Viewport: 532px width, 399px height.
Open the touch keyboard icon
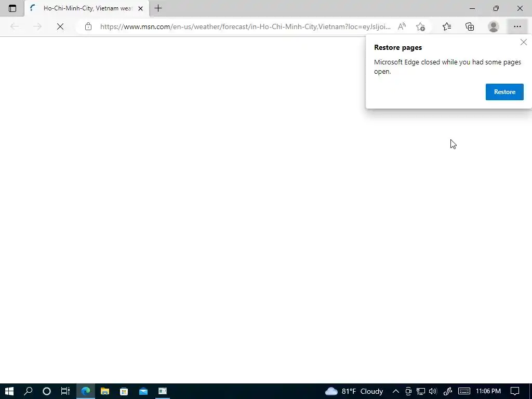464,391
